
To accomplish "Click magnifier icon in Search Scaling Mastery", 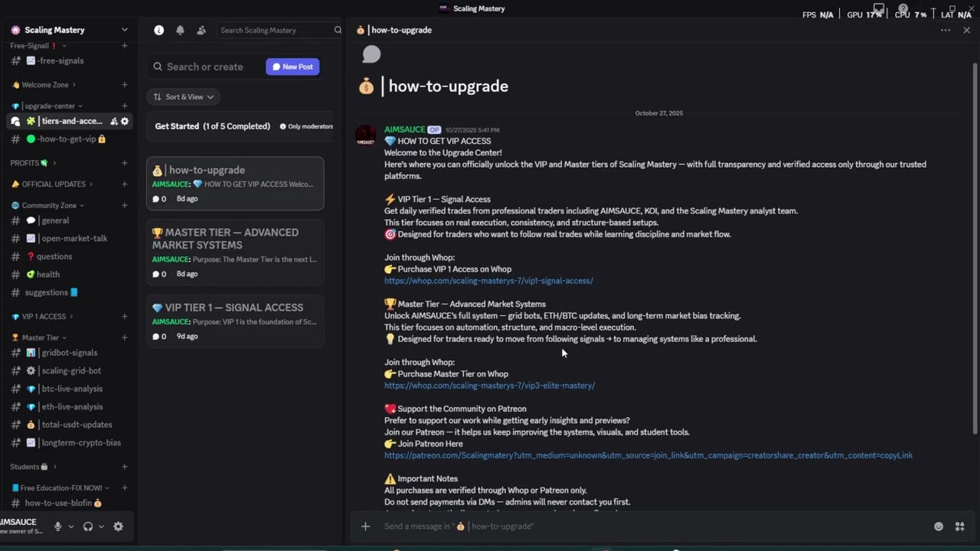I will coord(338,30).
